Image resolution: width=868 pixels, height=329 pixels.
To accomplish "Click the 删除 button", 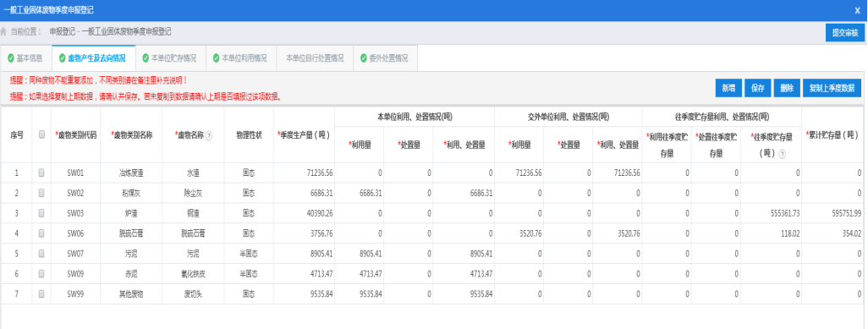I will click(x=787, y=88).
